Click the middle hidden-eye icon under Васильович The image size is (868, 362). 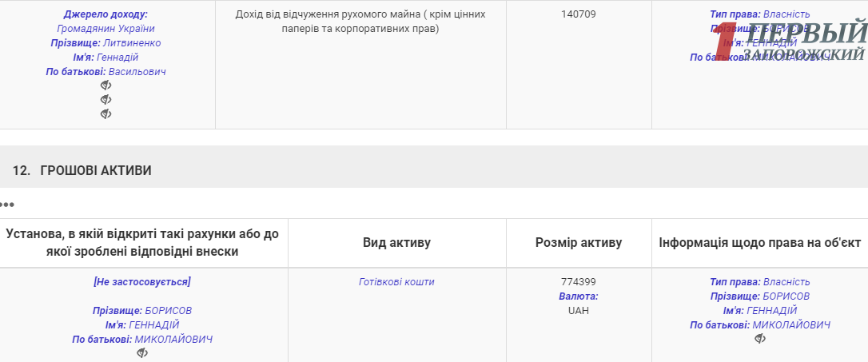[106, 100]
